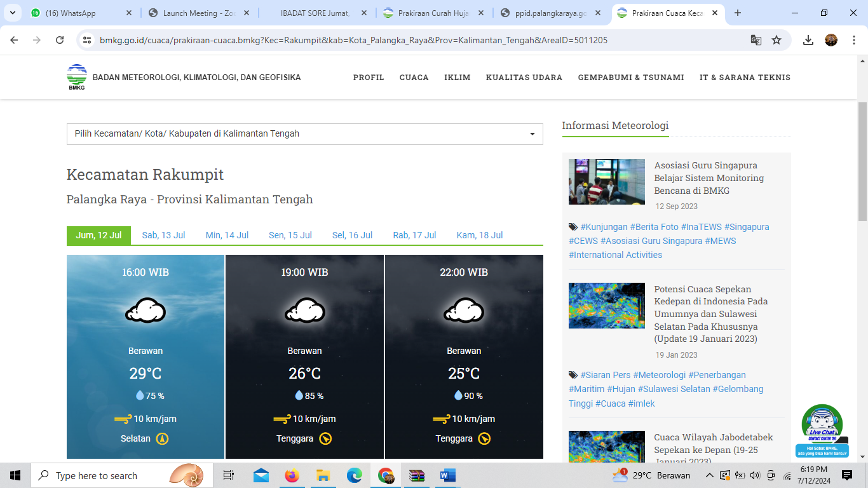Viewport: 868px width, 488px height.
Task: Open taskbar weather 29°C Berawan widget
Action: point(651,475)
